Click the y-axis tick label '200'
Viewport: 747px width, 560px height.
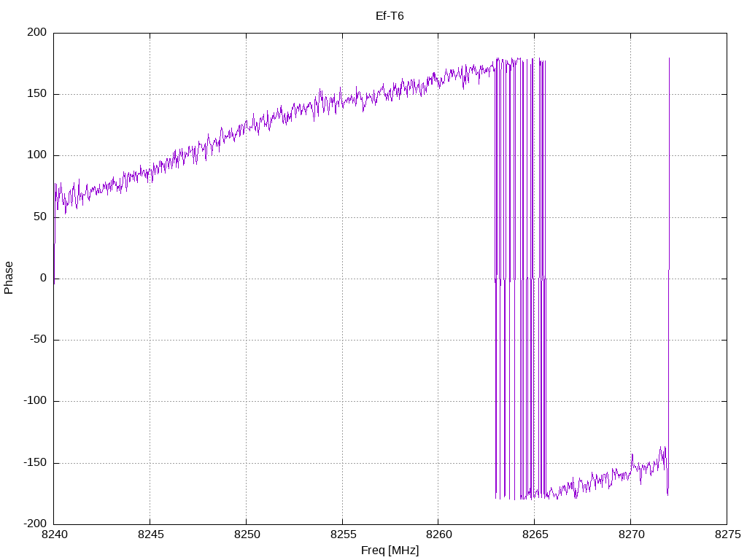[x=37, y=32]
